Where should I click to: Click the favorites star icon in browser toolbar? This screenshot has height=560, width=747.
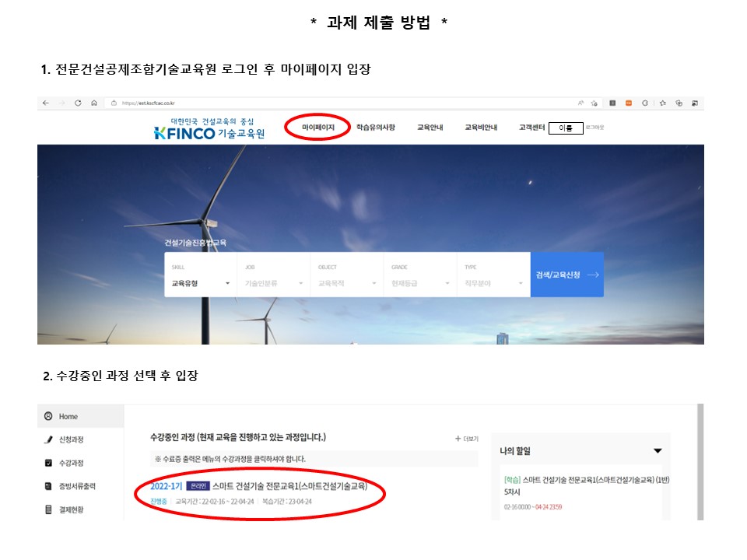661,103
